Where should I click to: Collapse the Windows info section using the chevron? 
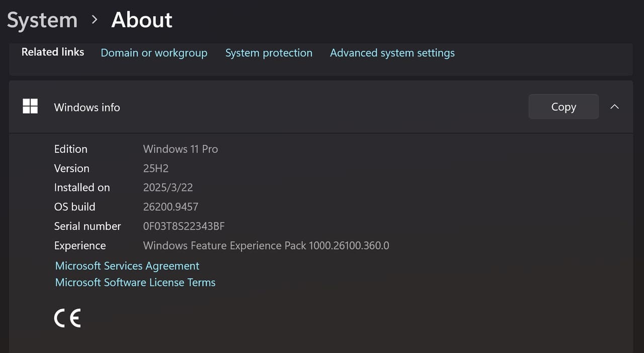[614, 107]
